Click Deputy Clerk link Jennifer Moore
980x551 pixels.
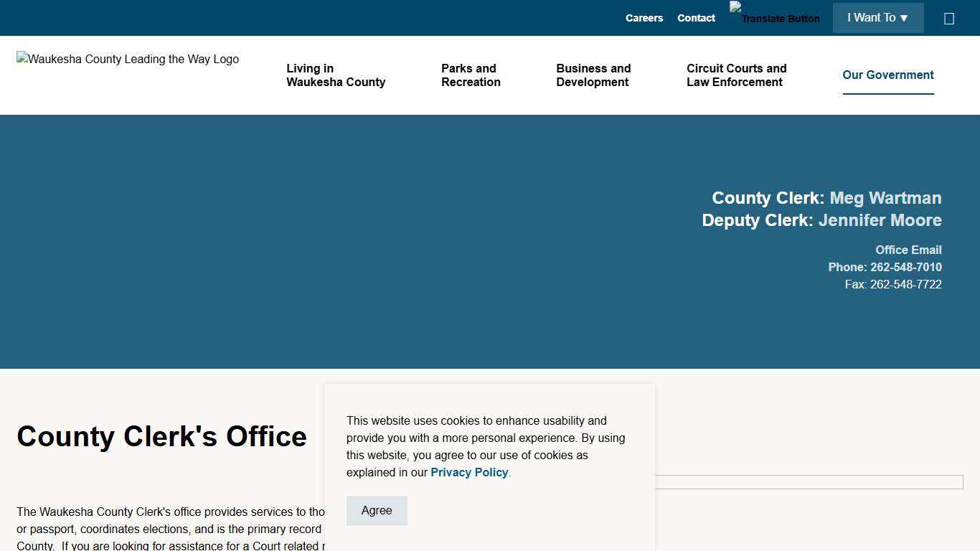[x=880, y=220]
